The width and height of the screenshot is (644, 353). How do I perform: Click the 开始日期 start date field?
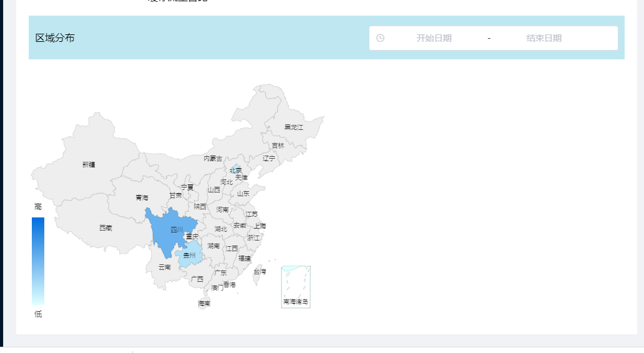click(x=434, y=38)
